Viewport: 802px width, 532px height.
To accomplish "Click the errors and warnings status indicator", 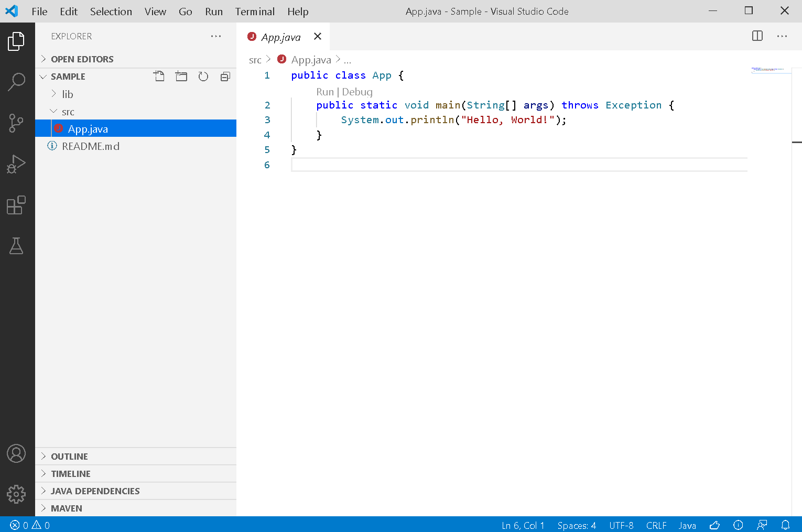I will (30, 525).
